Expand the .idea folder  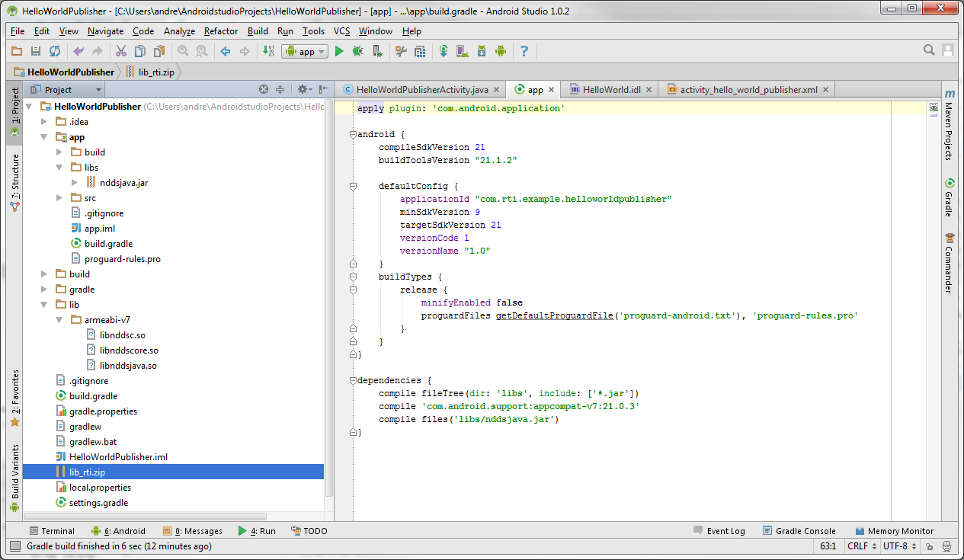click(44, 122)
